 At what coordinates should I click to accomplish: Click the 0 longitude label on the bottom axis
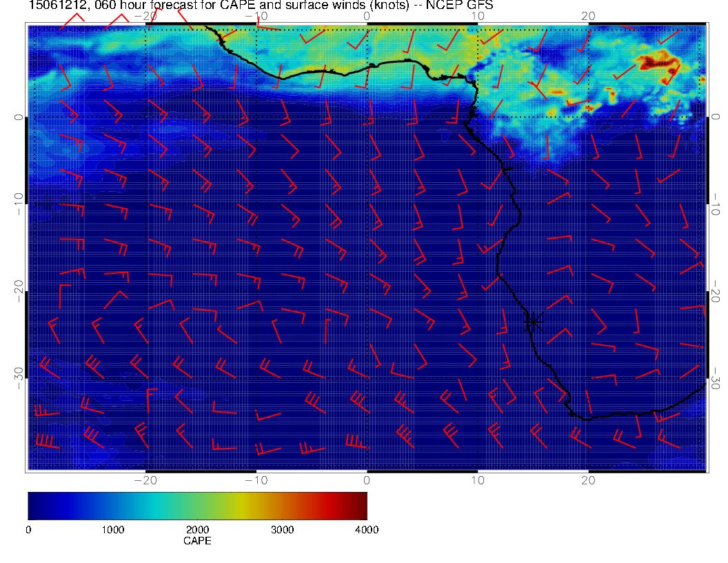(x=367, y=480)
